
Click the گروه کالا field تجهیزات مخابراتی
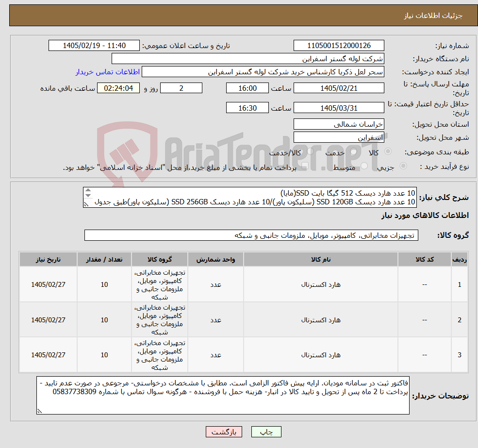251,235
